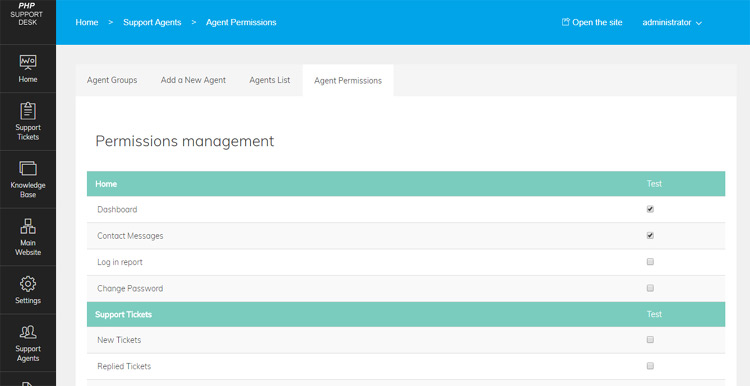The height and width of the screenshot is (386, 750).
Task: Open the Support Agents people icon
Action: (28, 332)
